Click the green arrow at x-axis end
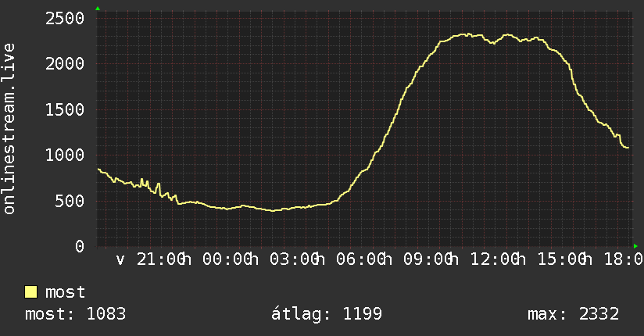Image resolution: width=644 pixels, height=336 pixels. click(x=635, y=246)
